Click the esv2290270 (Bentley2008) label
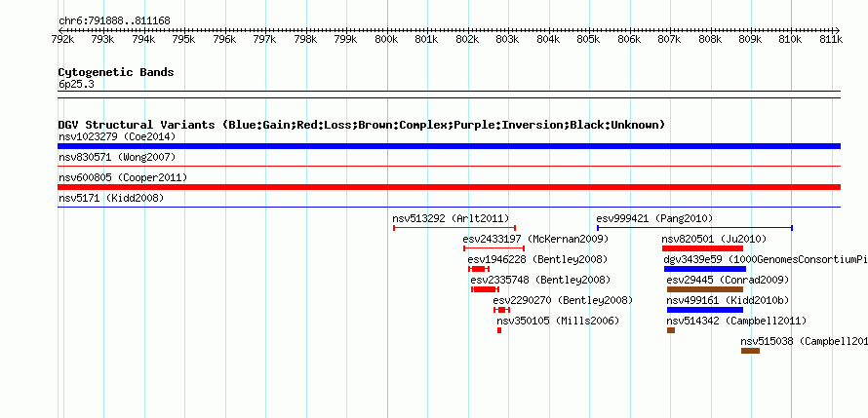The image size is (868, 418). tap(563, 300)
